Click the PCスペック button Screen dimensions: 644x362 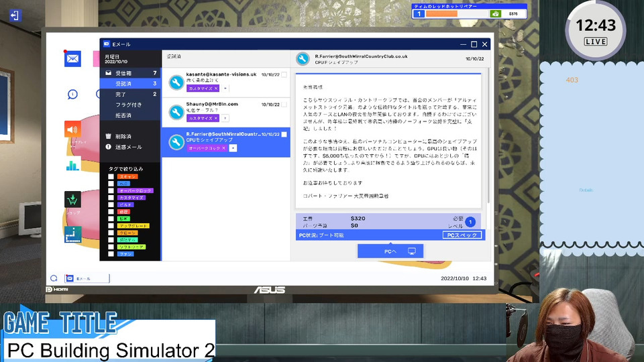462,235
